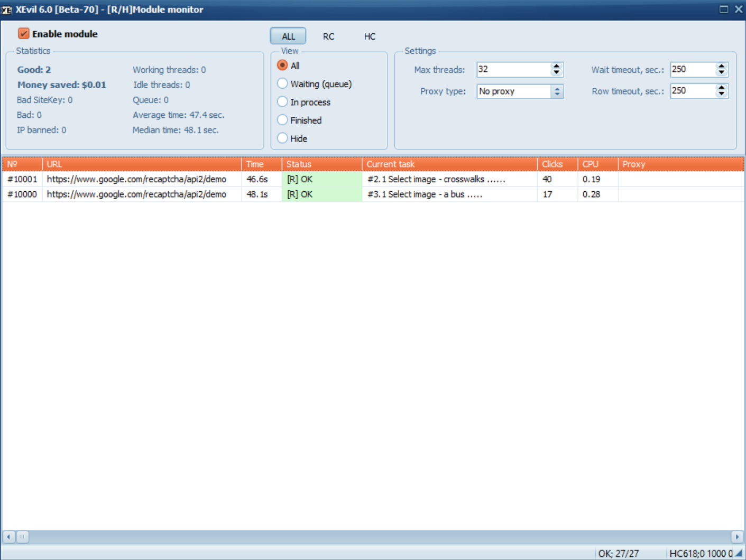Click the Clicks column header
Screen dimensions: 746x560
point(557,164)
